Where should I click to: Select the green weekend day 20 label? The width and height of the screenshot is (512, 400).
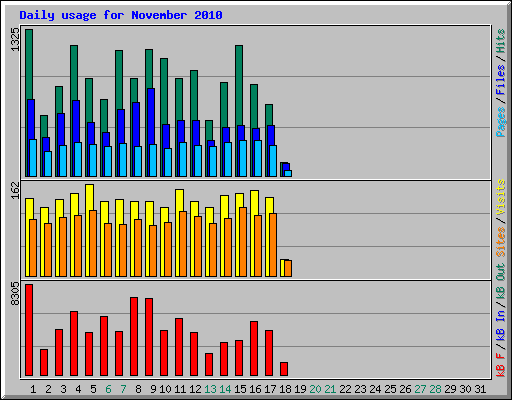pos(315,389)
